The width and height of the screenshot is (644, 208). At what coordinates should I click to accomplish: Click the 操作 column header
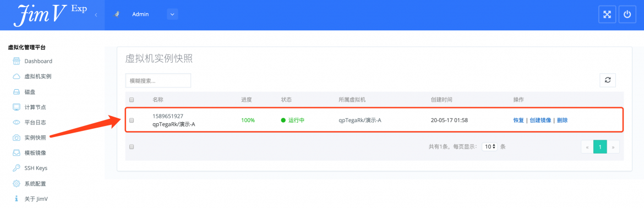pos(519,100)
